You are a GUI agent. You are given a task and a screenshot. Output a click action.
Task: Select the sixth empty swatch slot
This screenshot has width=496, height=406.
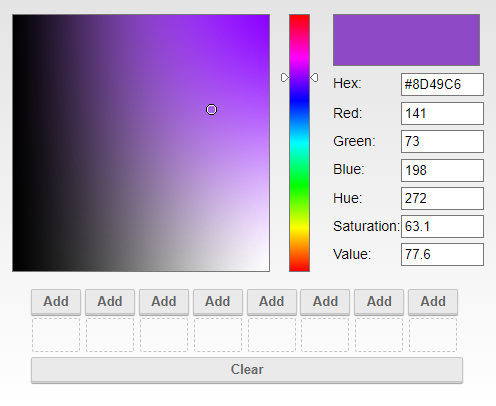click(x=325, y=335)
